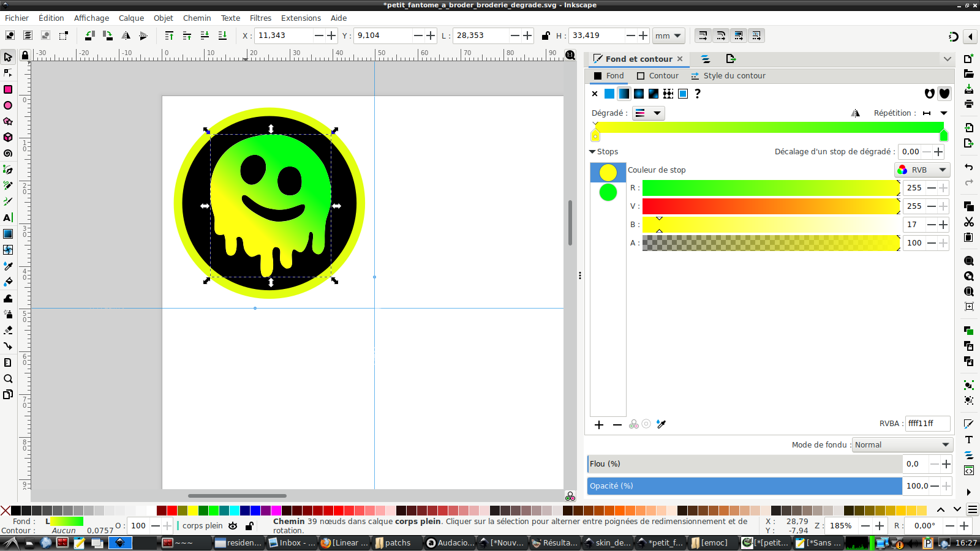Select radial gradient fill type

638,94
